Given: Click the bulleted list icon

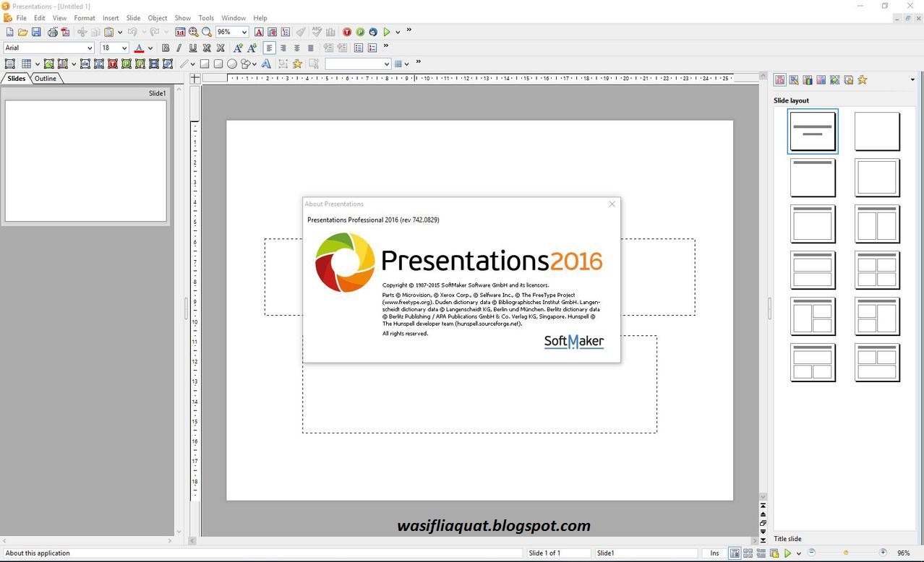Looking at the screenshot, I should coord(359,48).
